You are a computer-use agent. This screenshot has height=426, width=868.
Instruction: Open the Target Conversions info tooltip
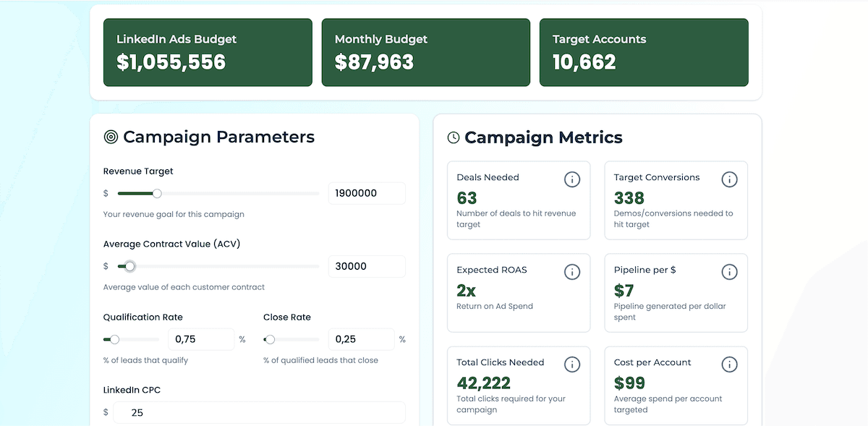point(729,179)
